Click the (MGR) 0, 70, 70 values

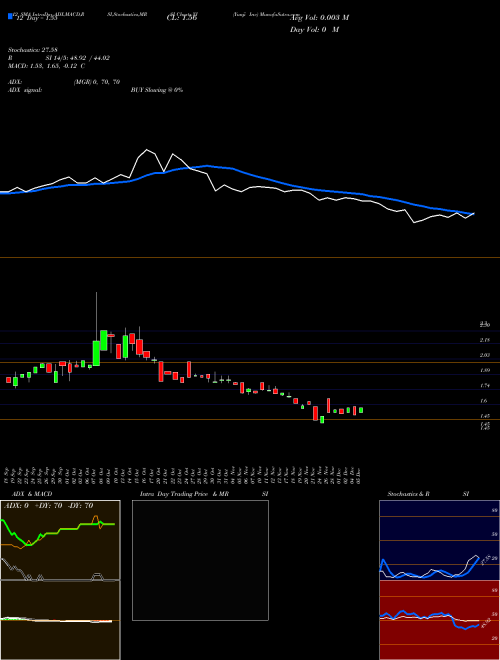click(97, 82)
